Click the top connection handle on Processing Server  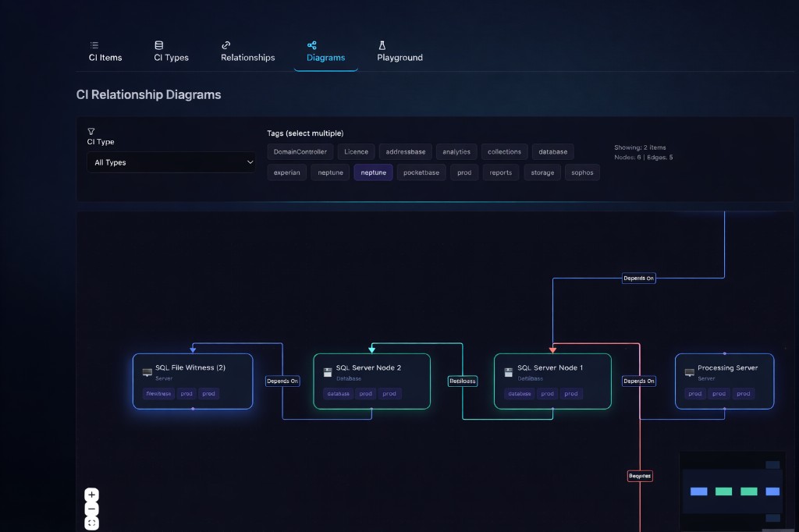coord(725,353)
